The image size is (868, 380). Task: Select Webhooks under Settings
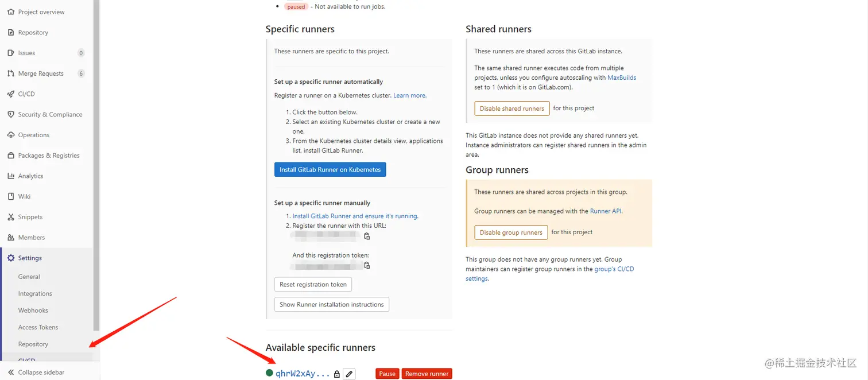point(33,311)
